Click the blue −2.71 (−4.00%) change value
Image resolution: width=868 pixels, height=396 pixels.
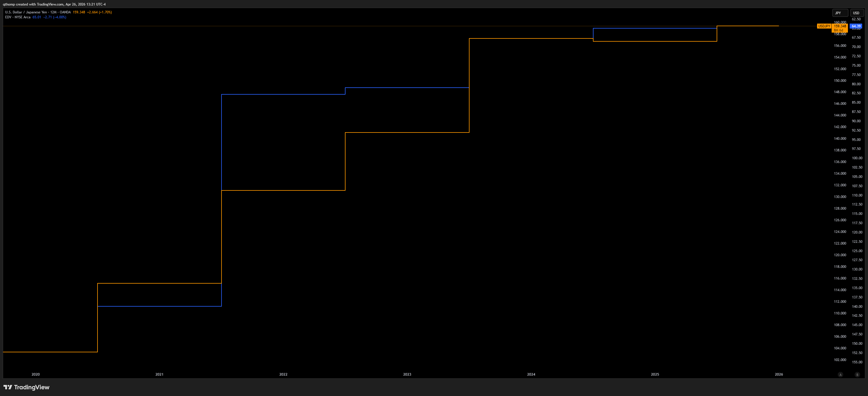55,17
